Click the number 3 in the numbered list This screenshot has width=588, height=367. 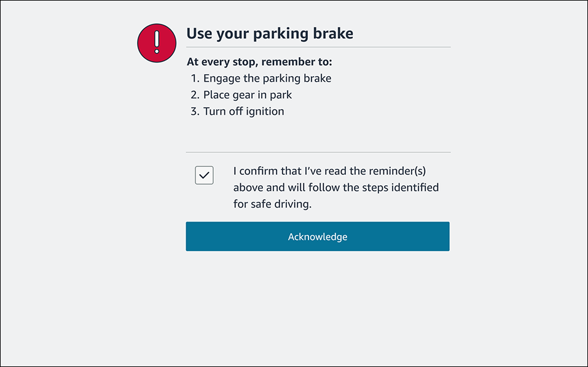click(x=194, y=111)
